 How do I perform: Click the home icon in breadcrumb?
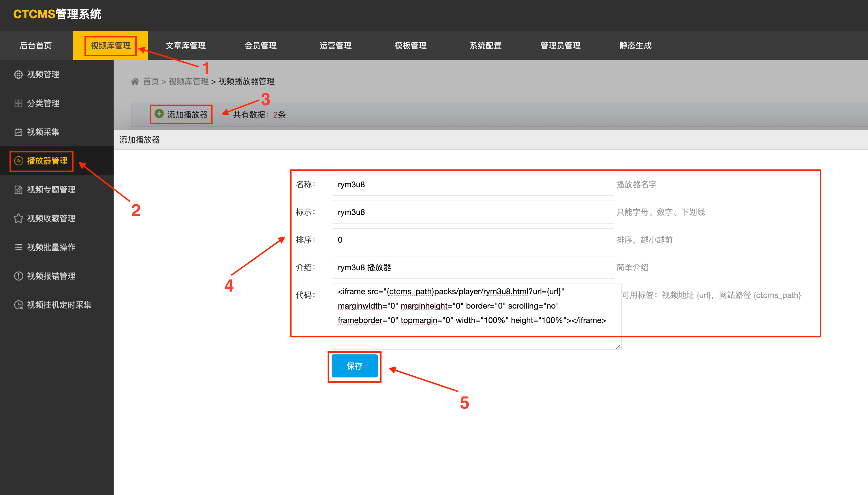(x=135, y=81)
